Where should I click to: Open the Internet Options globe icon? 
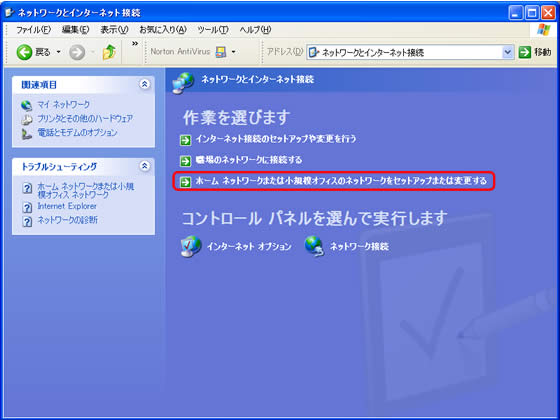click(191, 246)
